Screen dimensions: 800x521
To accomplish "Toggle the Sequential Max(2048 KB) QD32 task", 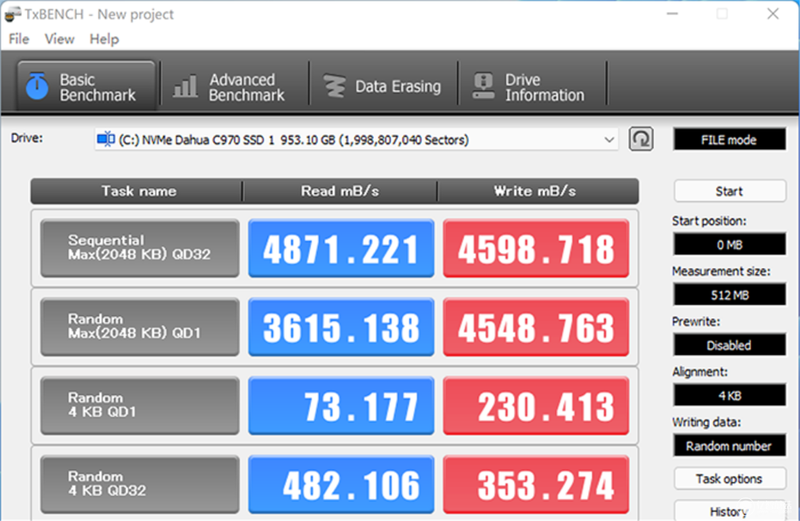I will click(140, 248).
